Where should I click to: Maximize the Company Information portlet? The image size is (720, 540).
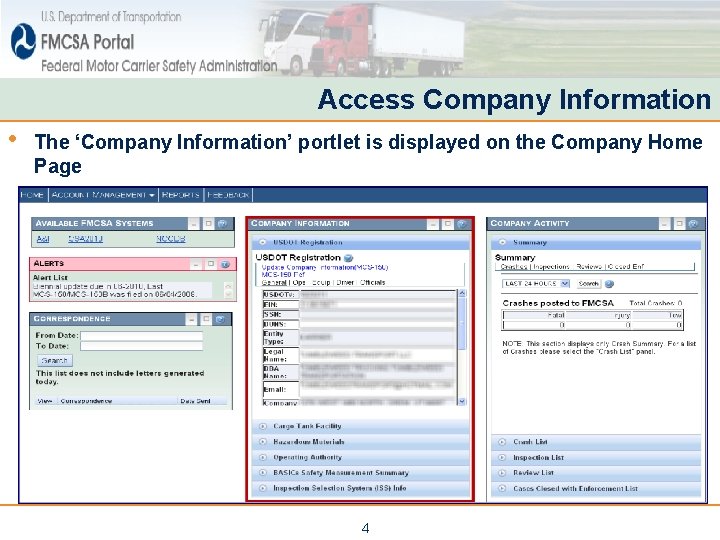click(x=447, y=224)
